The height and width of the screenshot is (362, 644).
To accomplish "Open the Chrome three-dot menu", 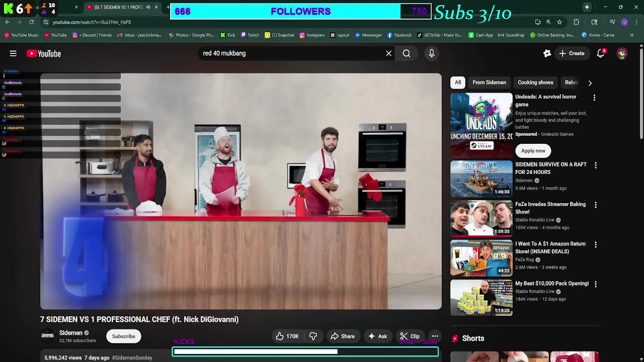I will click(x=636, y=22).
